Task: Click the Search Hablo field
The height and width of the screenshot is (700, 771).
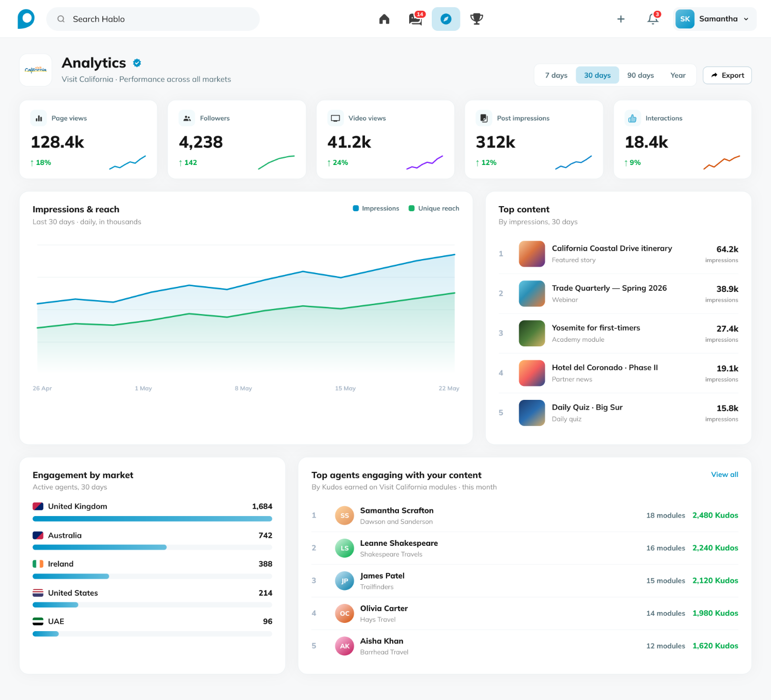Action: [x=153, y=19]
